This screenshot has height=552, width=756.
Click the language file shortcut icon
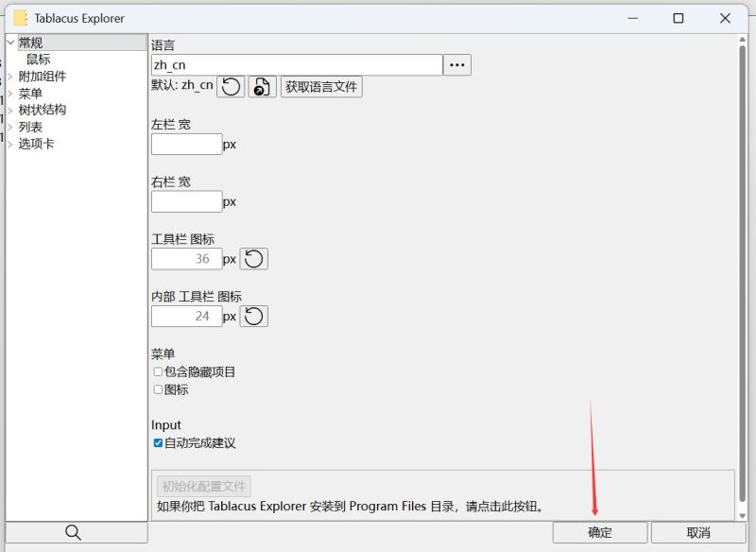pos(262,87)
